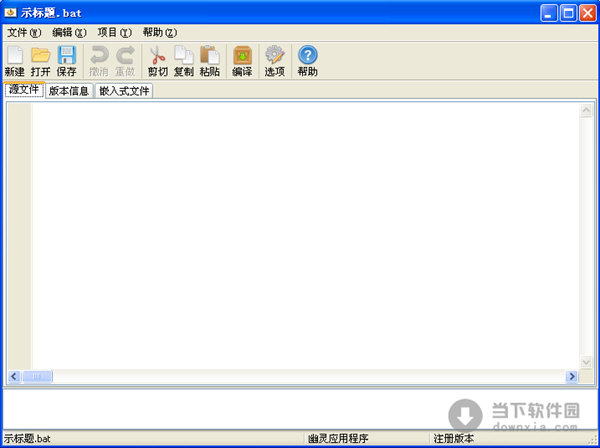Click inside the source code editor area
The width and height of the screenshot is (600, 448).
point(306,236)
